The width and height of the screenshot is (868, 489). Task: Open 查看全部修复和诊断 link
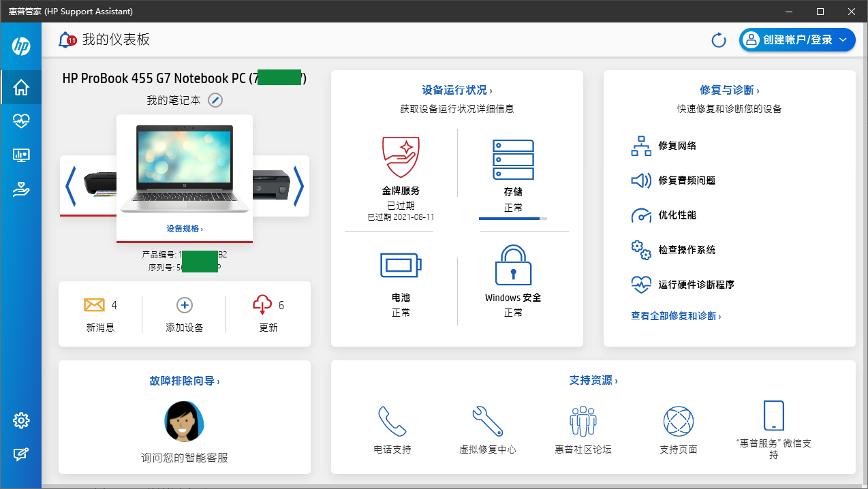click(x=676, y=316)
